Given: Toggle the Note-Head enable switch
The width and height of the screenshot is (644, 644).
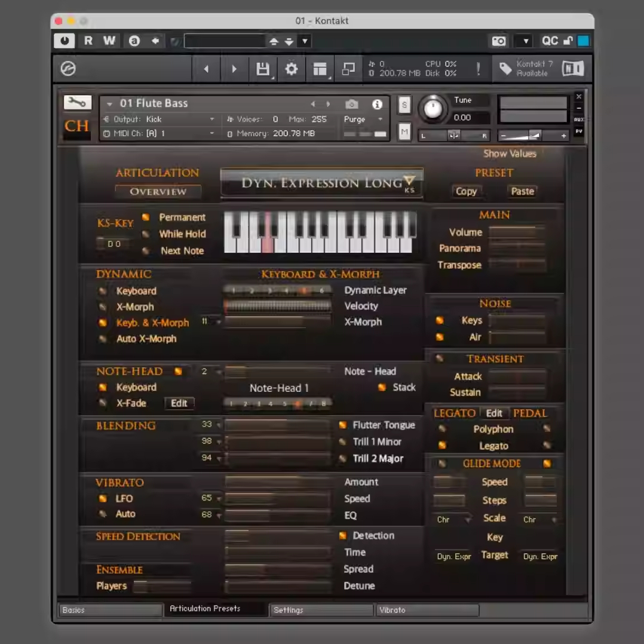Looking at the screenshot, I should pyautogui.click(x=178, y=371).
